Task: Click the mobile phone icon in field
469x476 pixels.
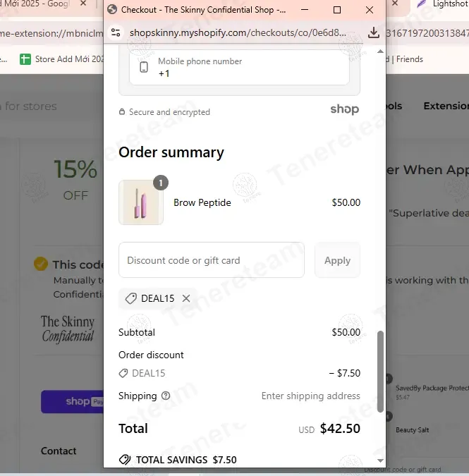Action: click(x=144, y=67)
